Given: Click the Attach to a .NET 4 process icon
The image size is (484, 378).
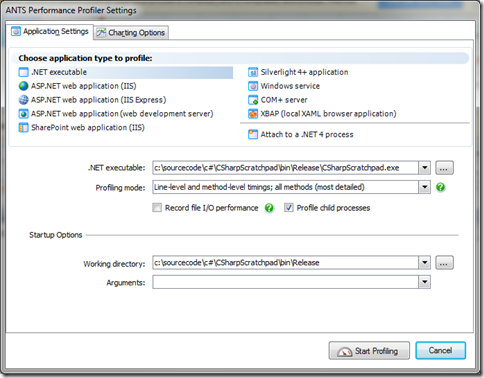Looking at the screenshot, I should pos(253,134).
